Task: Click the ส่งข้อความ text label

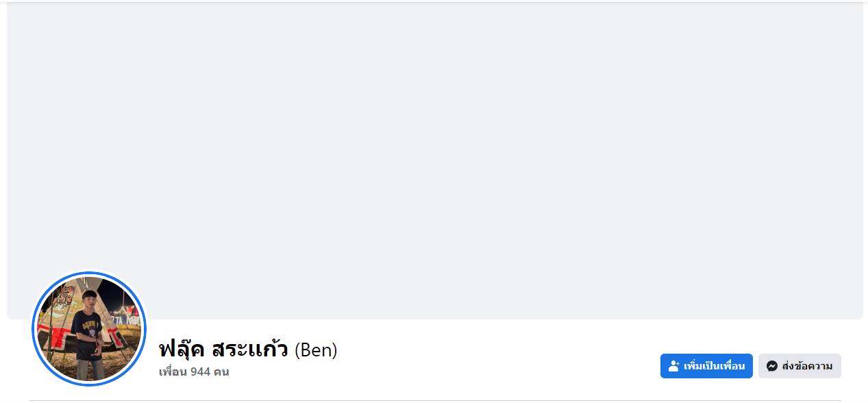Action: (807, 366)
